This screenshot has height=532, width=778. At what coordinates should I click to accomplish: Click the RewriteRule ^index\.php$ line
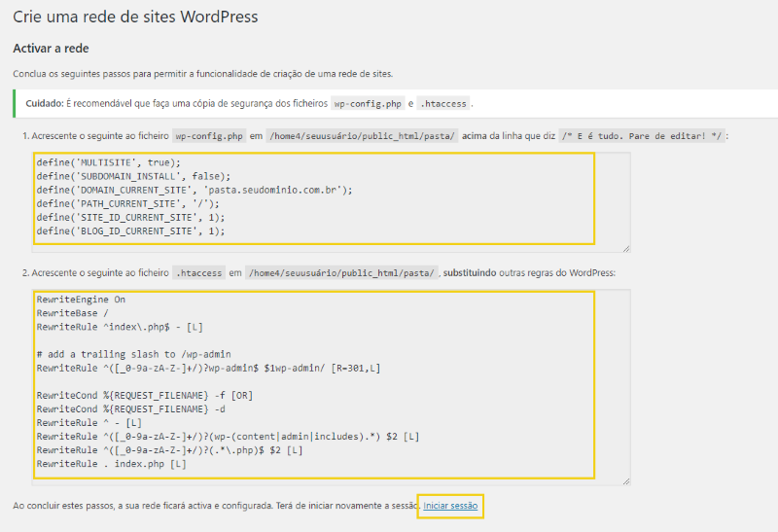click(x=120, y=327)
